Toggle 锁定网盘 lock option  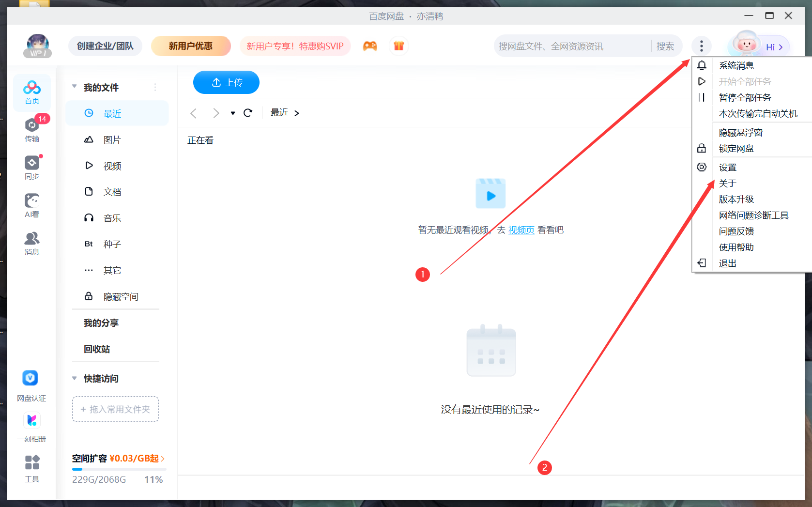(736, 149)
